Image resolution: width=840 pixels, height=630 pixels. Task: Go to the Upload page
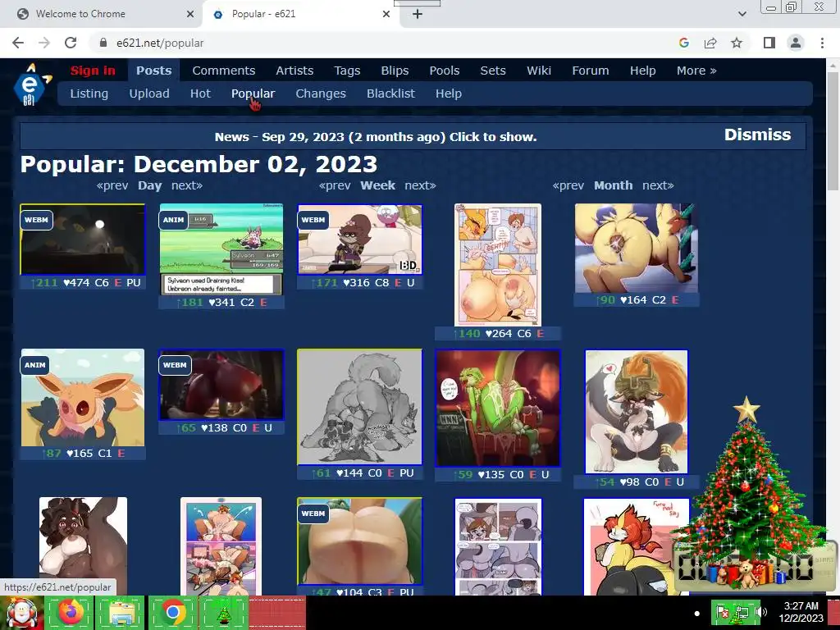pos(149,94)
